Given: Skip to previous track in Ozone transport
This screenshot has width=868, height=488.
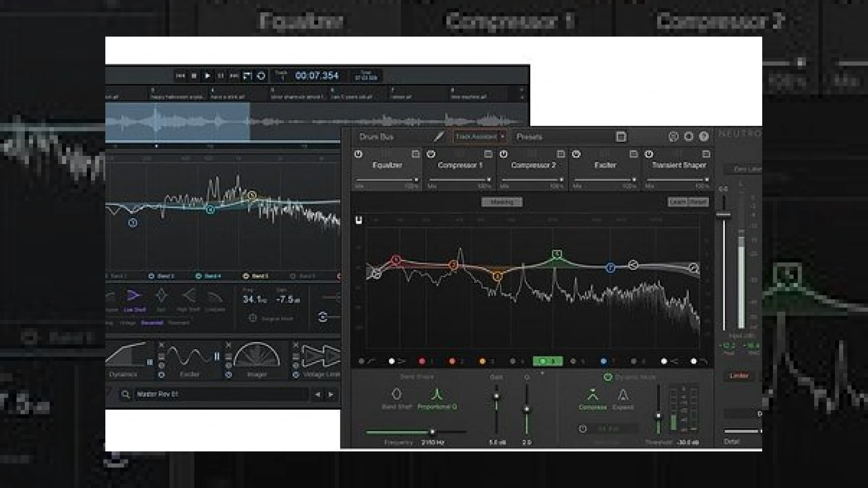Looking at the screenshot, I should 180,76.
